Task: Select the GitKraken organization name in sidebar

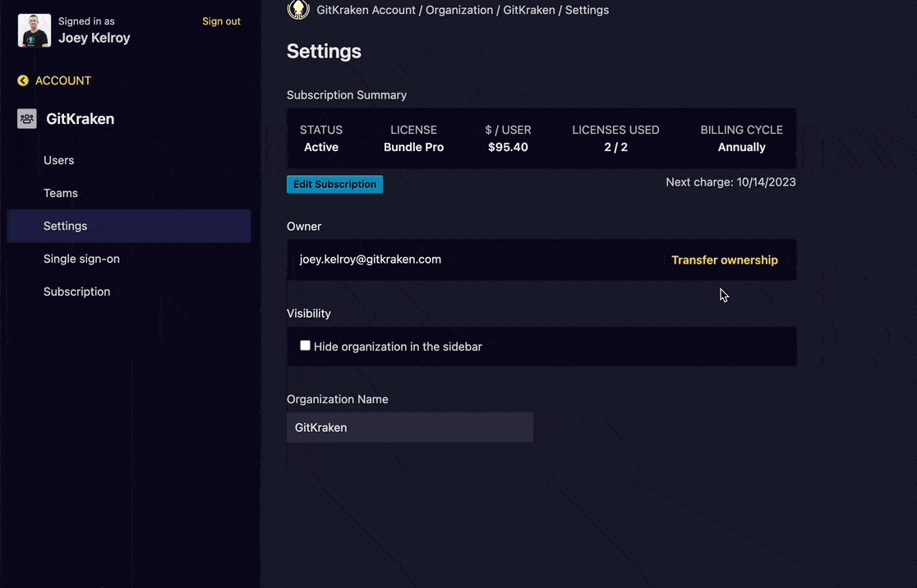Action: pos(80,119)
